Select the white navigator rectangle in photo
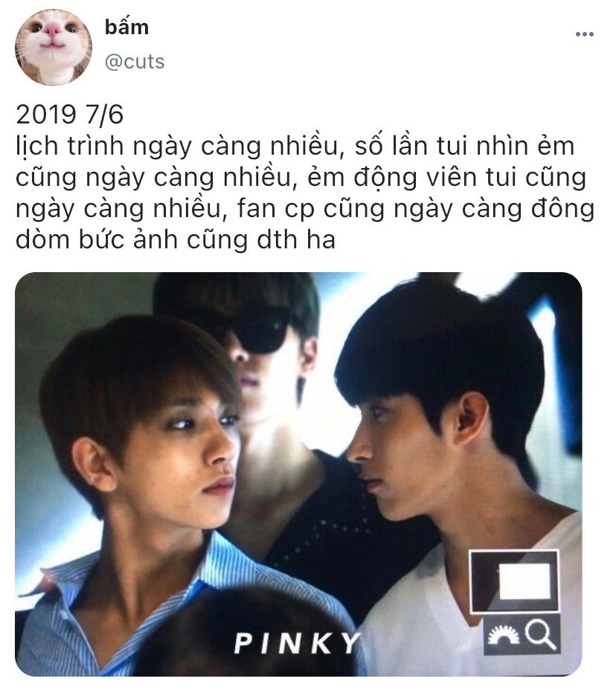The height and width of the screenshot is (693, 616). click(x=524, y=581)
